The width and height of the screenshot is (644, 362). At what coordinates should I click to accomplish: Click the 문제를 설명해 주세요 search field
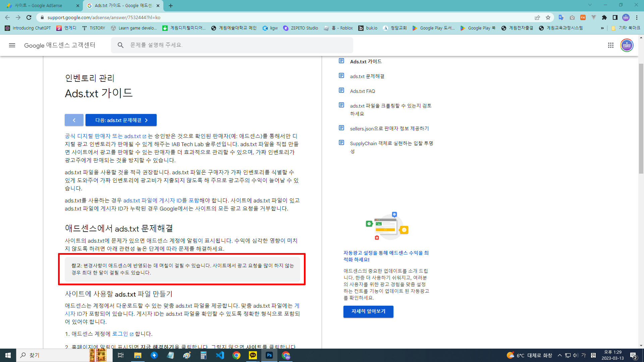[232, 45]
